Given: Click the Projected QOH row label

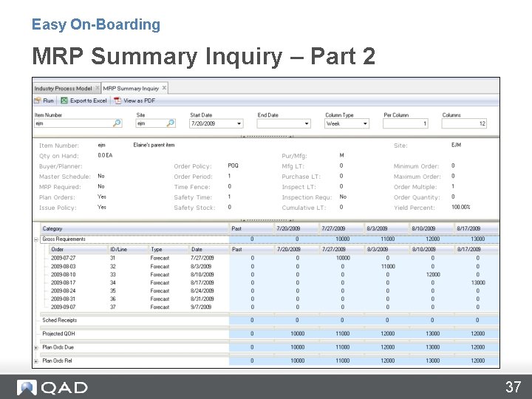Looking at the screenshot, I should tap(58, 333).
